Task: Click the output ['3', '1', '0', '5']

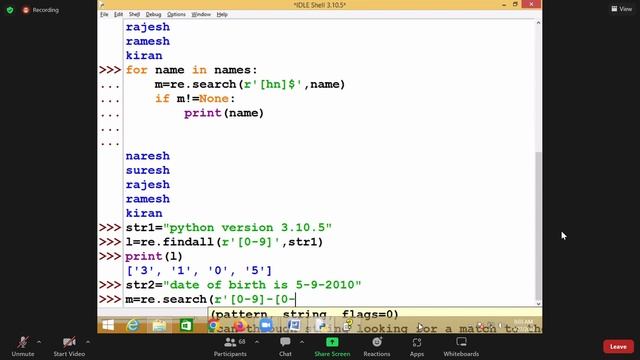Action: tap(199, 271)
